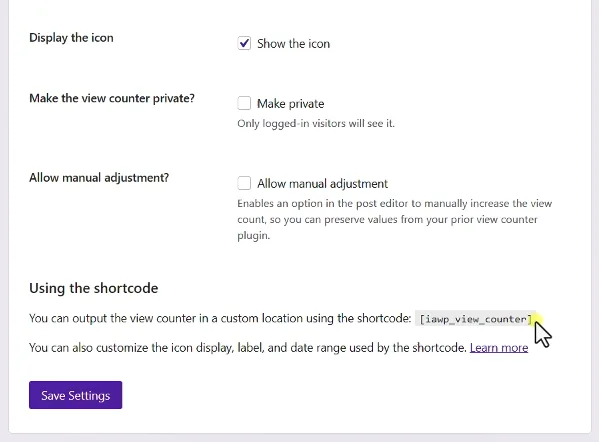Click the 'Display the icon' setting title
Screen dimensions: 599x442
[71, 37]
